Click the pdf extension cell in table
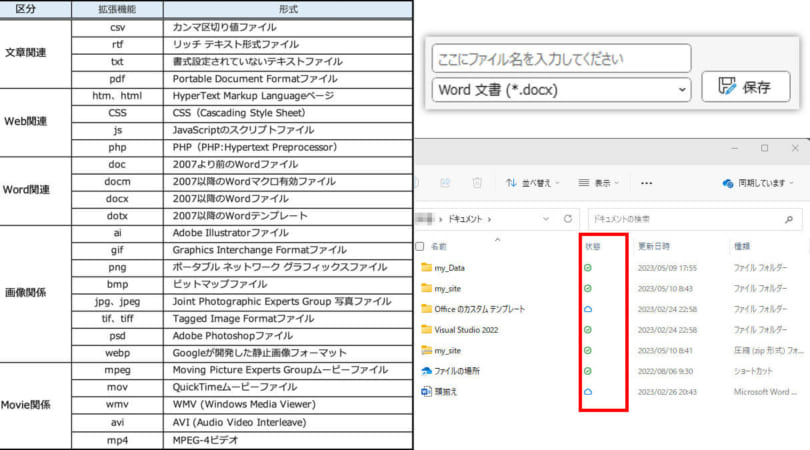 pos(117,79)
